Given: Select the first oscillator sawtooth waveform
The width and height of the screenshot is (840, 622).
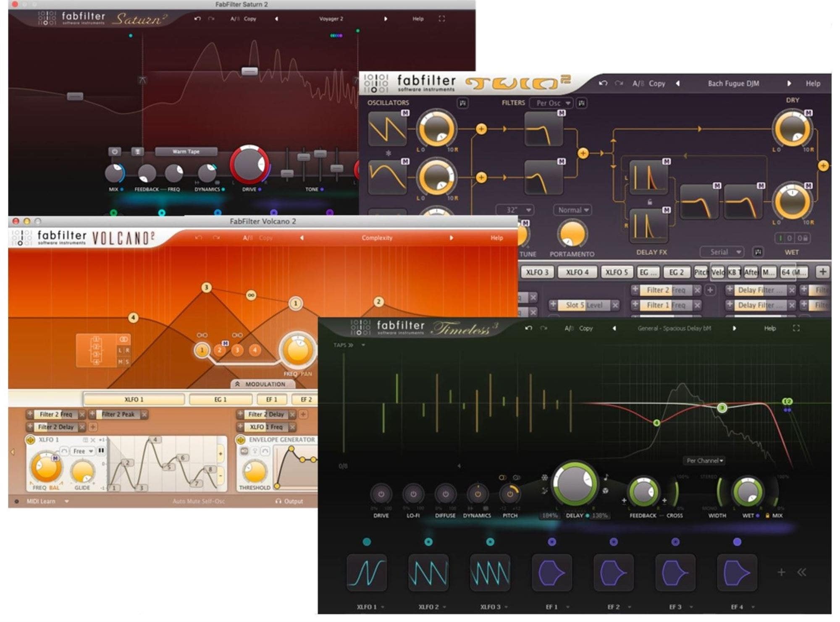Looking at the screenshot, I should [387, 129].
